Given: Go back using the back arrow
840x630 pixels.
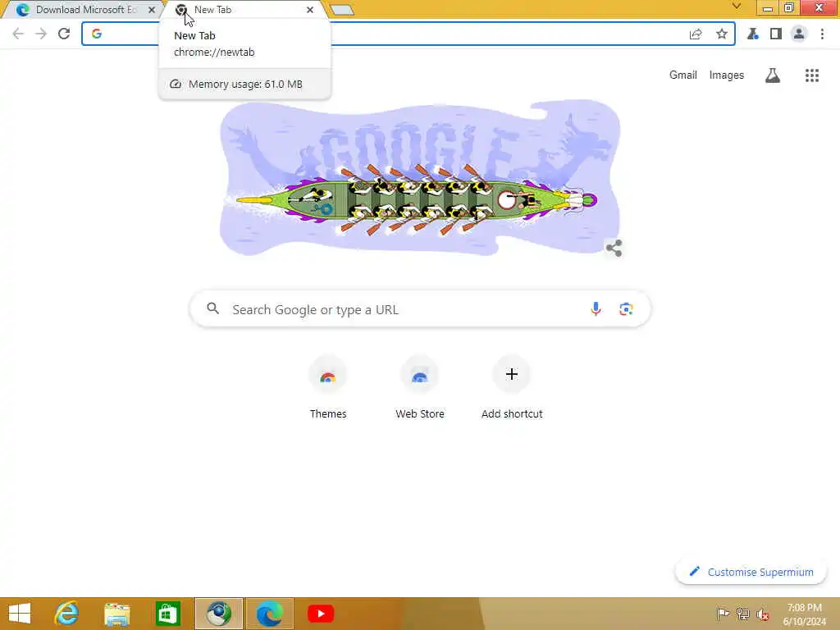Looking at the screenshot, I should pos(18,34).
